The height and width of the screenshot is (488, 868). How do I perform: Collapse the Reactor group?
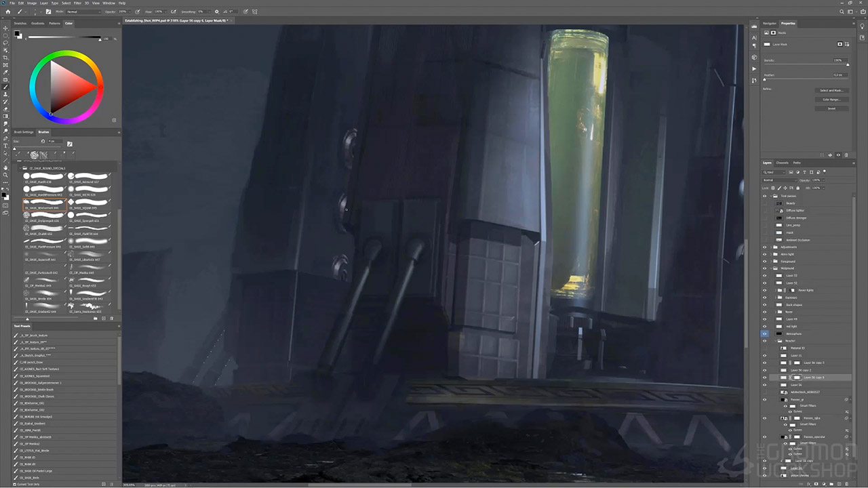click(775, 341)
